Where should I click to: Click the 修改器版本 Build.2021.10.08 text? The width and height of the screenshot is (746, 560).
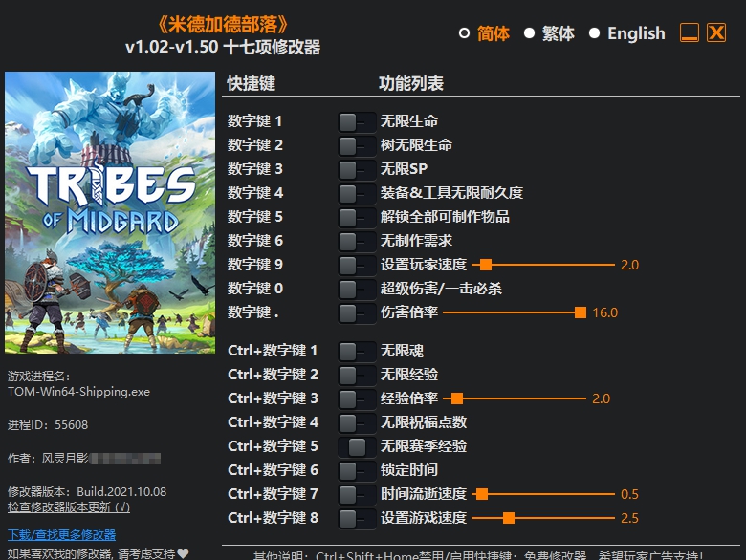click(x=87, y=491)
